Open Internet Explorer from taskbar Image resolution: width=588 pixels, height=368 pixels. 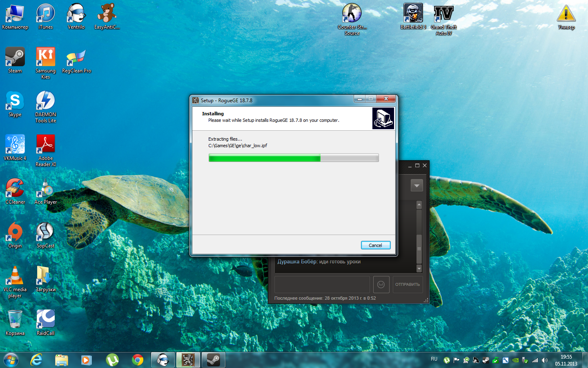36,360
